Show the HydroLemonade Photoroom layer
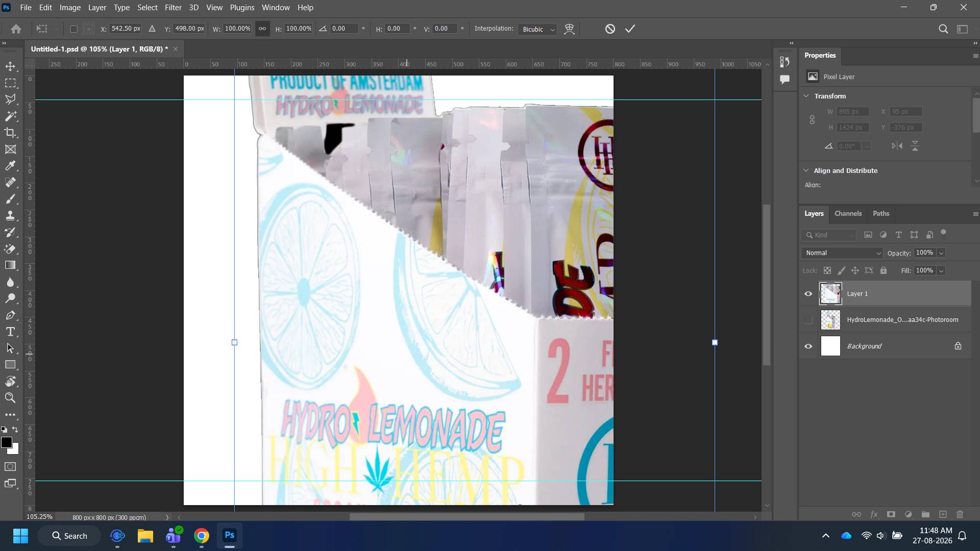The height and width of the screenshot is (551, 980). 808,320
